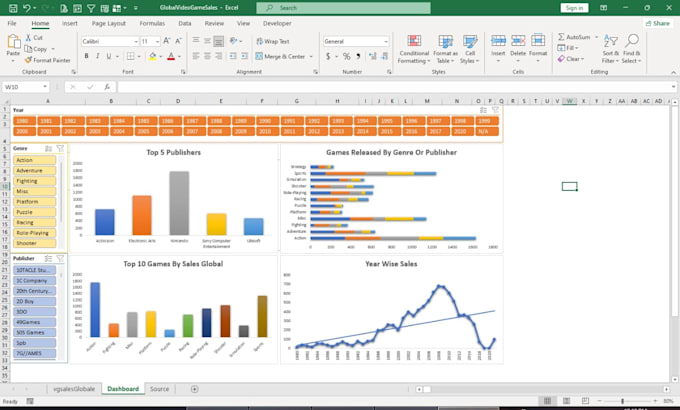
Task: Click the Sign in button
Action: click(574, 7)
